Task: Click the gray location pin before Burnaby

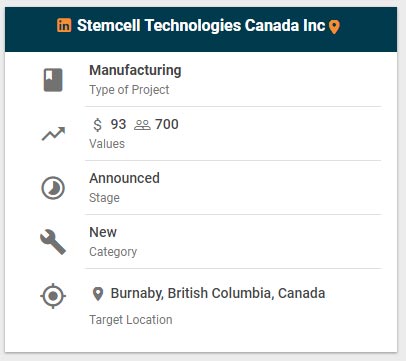Action: (98, 294)
